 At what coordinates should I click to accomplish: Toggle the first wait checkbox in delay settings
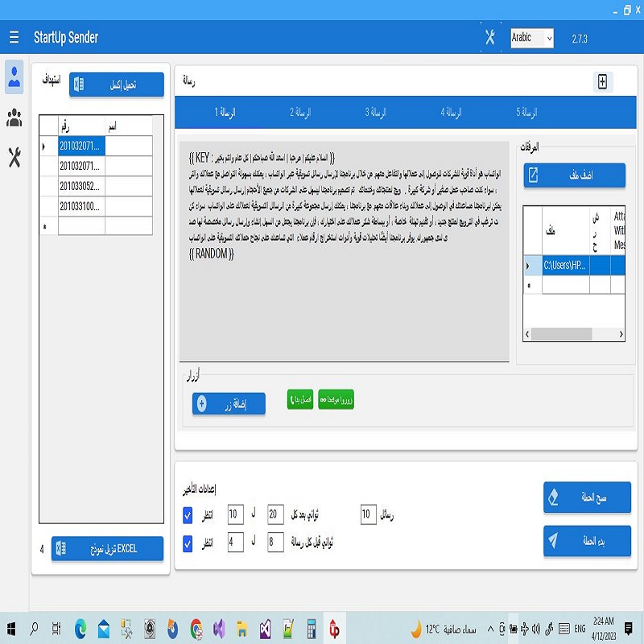188,514
